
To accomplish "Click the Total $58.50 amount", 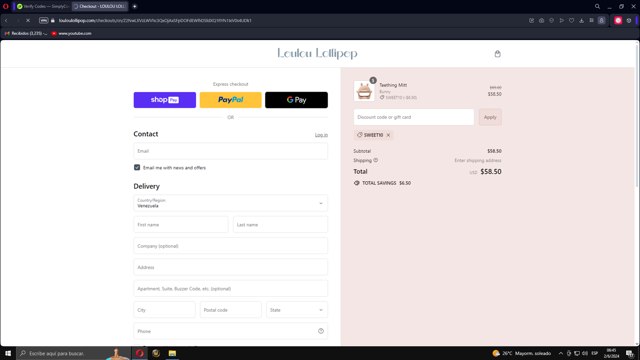I will tap(491, 172).
